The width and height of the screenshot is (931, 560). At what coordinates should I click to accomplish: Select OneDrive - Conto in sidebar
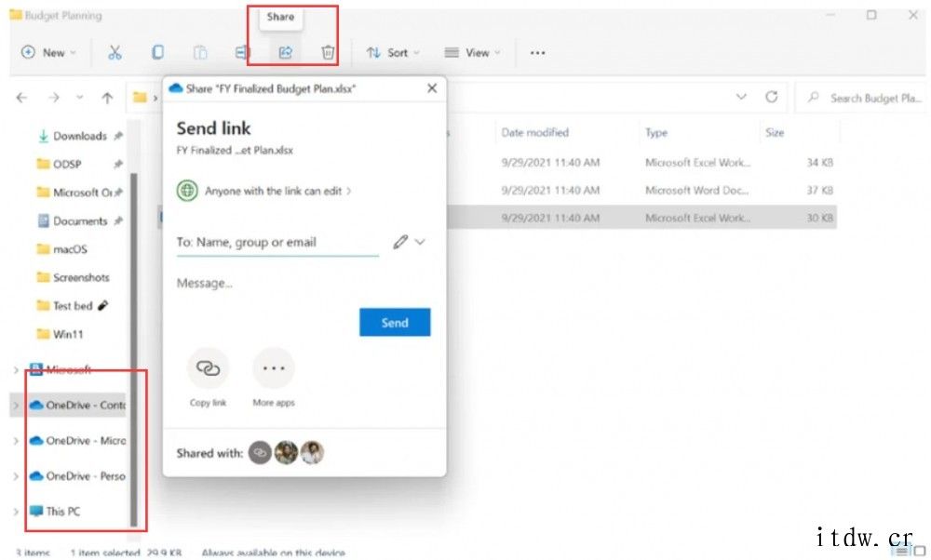point(77,406)
